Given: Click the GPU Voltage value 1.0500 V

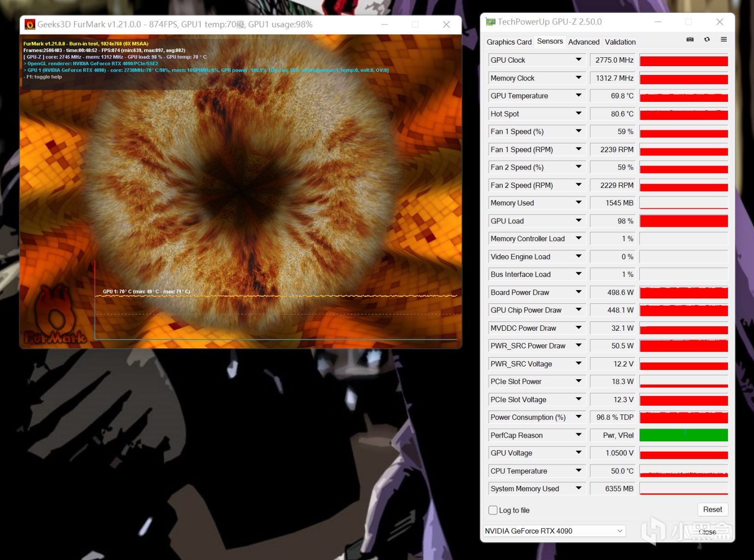Looking at the screenshot, I should [x=613, y=453].
